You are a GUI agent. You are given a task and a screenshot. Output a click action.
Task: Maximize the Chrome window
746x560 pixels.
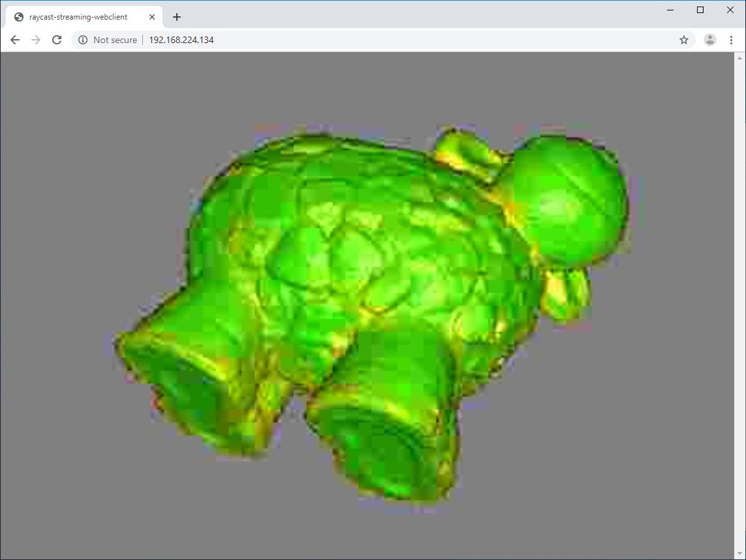point(700,10)
